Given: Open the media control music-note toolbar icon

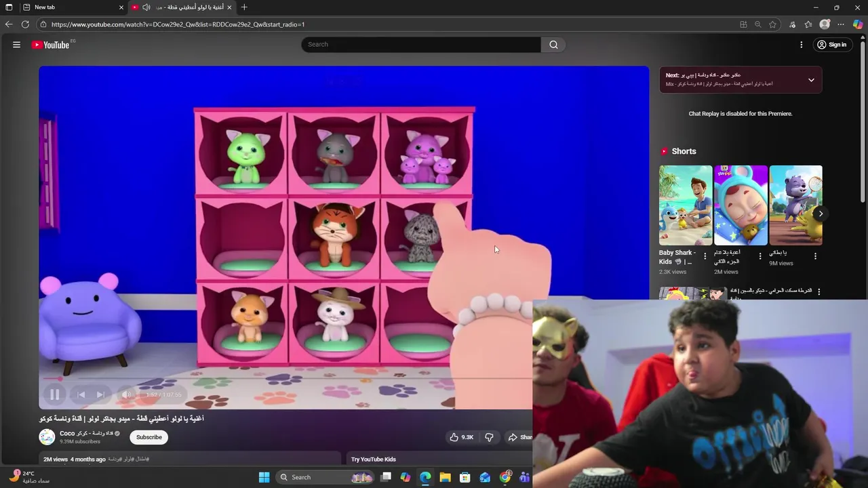Looking at the screenshot, I should point(792,24).
